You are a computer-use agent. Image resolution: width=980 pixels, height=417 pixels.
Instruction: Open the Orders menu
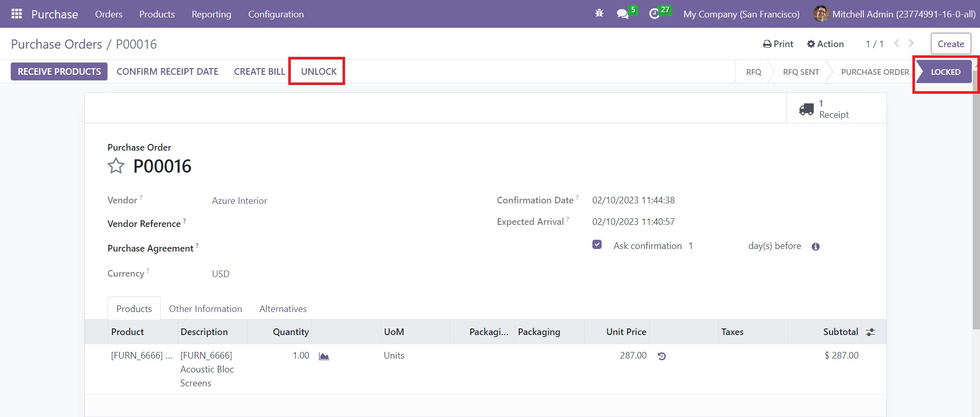pyautogui.click(x=109, y=14)
